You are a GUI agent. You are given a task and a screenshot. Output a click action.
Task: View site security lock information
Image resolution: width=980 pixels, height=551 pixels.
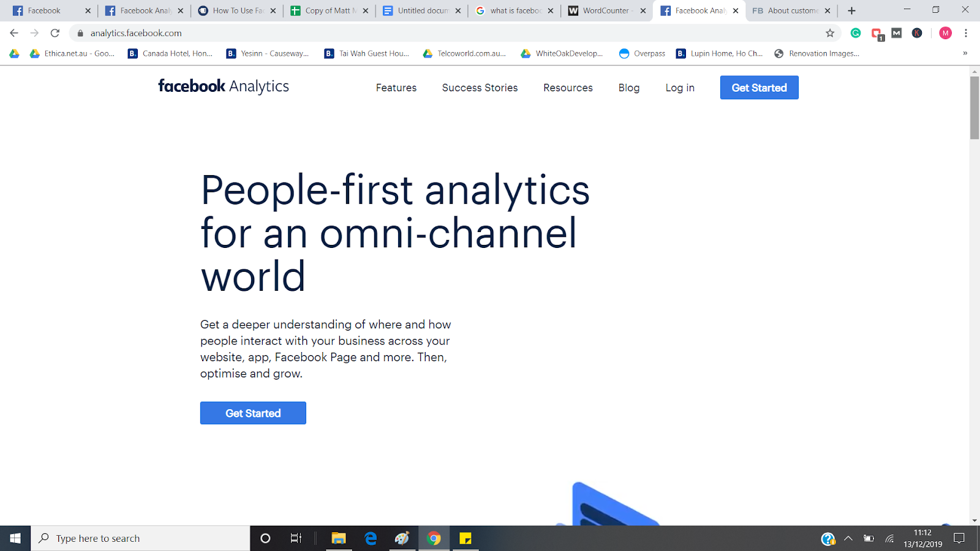tap(80, 33)
